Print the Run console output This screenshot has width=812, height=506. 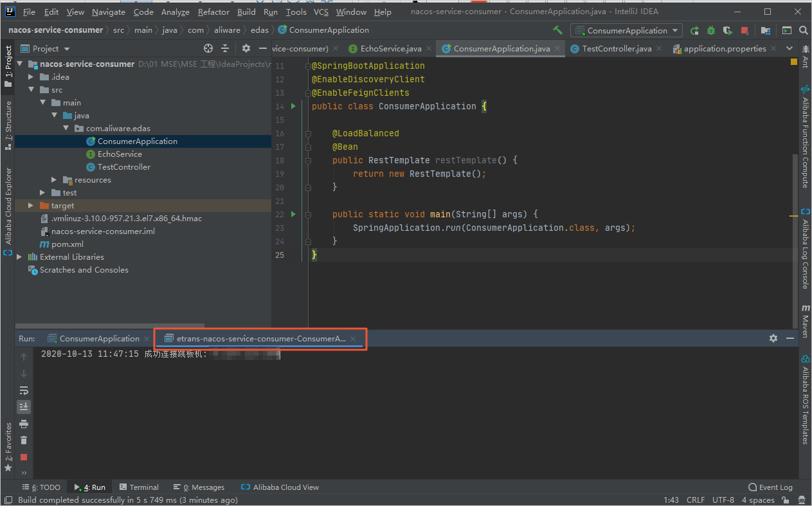point(24,424)
